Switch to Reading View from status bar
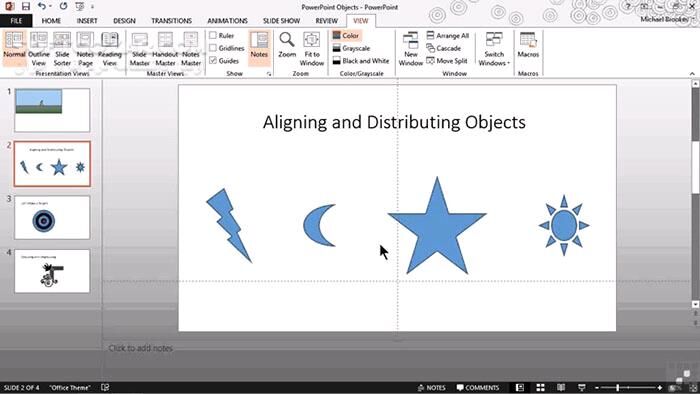The width and height of the screenshot is (700, 394). pos(561,387)
